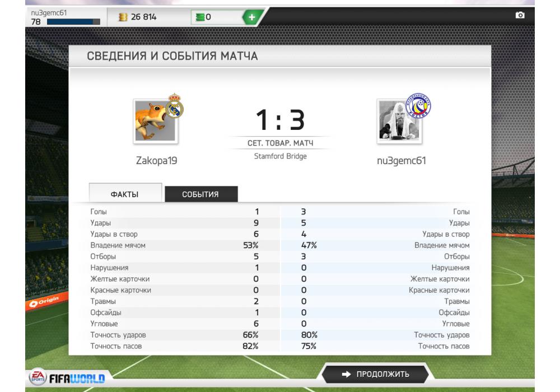This screenshot has height=392, width=560.
Task: Click the 1 : 3 match score
Action: click(281, 120)
